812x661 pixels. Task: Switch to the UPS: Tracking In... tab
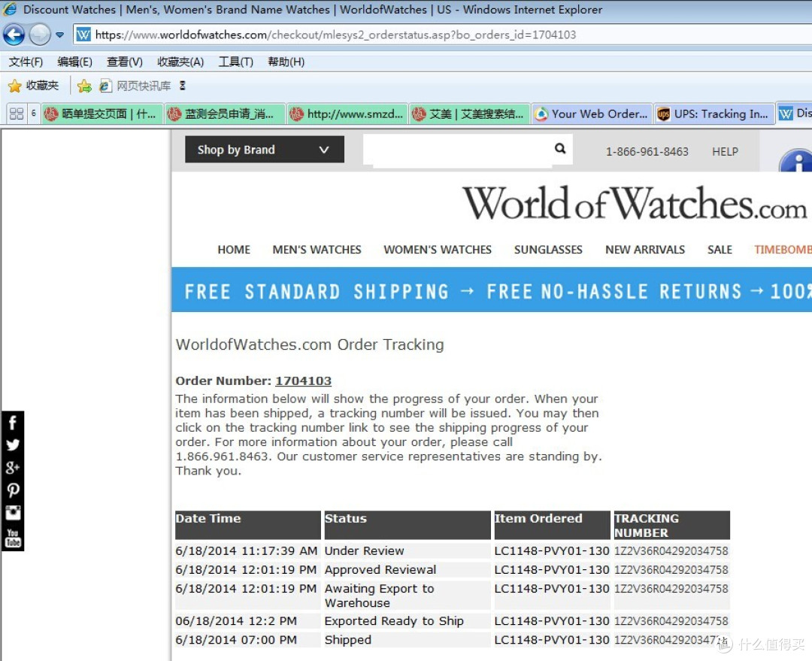tap(714, 114)
